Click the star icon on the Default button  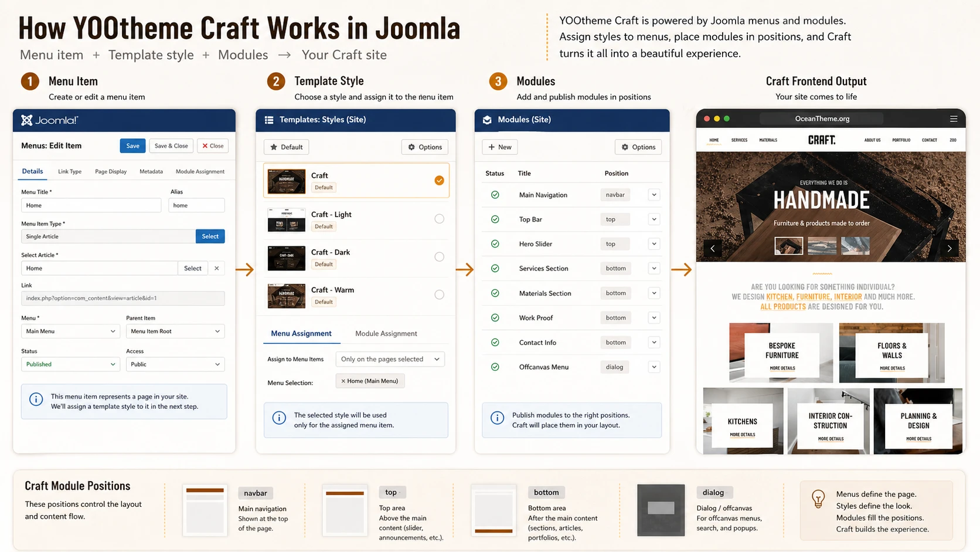coord(274,147)
